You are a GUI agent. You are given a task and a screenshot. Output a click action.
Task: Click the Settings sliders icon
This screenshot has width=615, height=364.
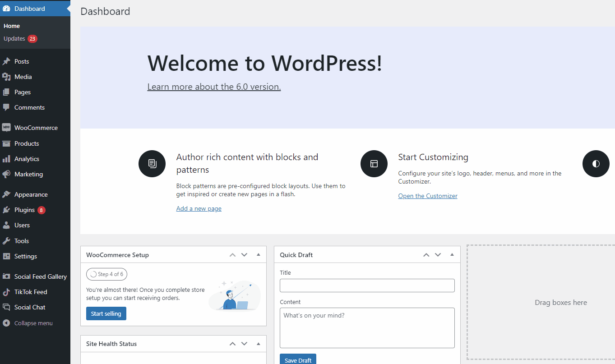pyautogui.click(x=6, y=256)
